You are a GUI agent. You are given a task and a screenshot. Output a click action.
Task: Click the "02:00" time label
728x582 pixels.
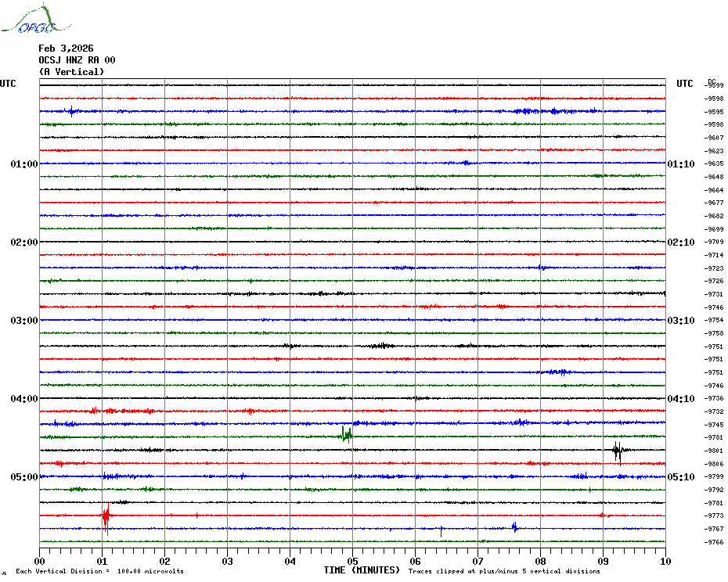[24, 242]
